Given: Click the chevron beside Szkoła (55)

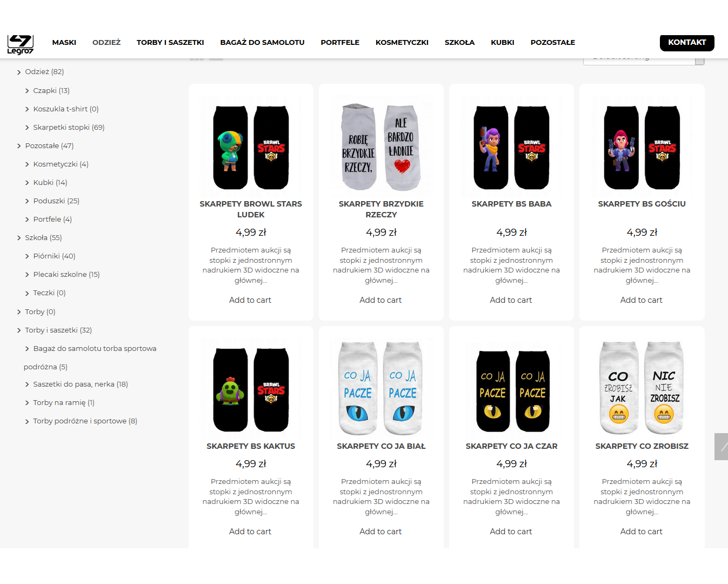Looking at the screenshot, I should 19,238.
